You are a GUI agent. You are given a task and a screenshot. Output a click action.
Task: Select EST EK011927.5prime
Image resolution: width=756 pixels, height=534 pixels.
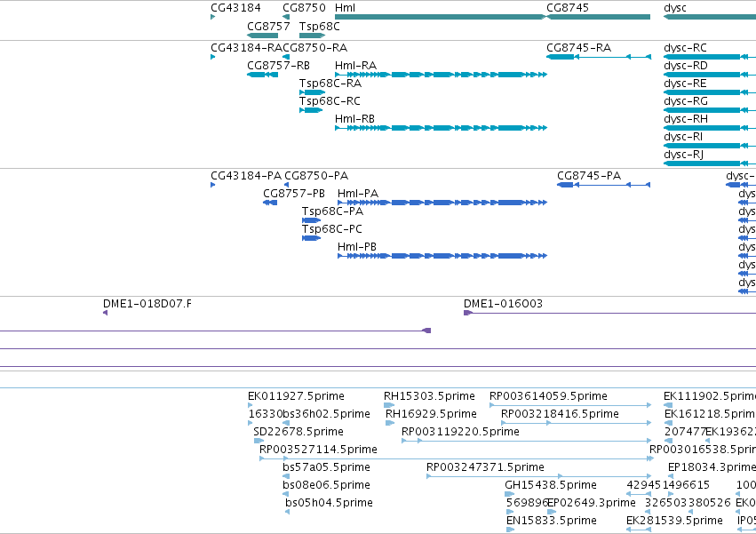pyautogui.click(x=251, y=405)
